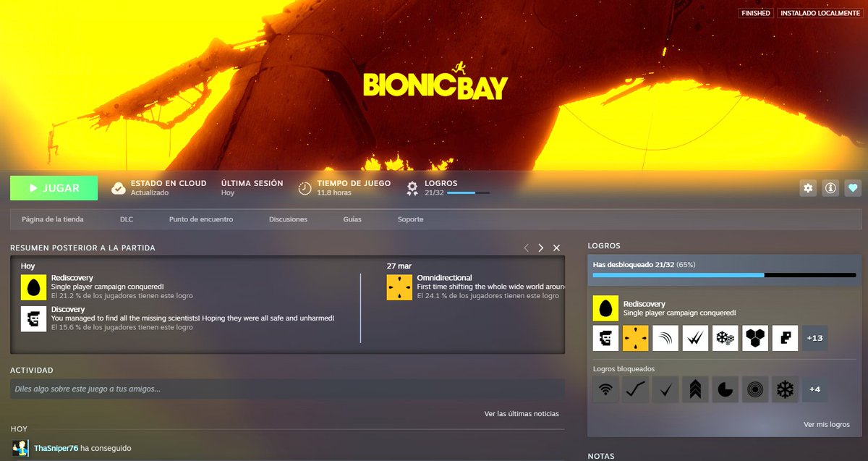Open Punto de encuentro tab

pyautogui.click(x=201, y=219)
